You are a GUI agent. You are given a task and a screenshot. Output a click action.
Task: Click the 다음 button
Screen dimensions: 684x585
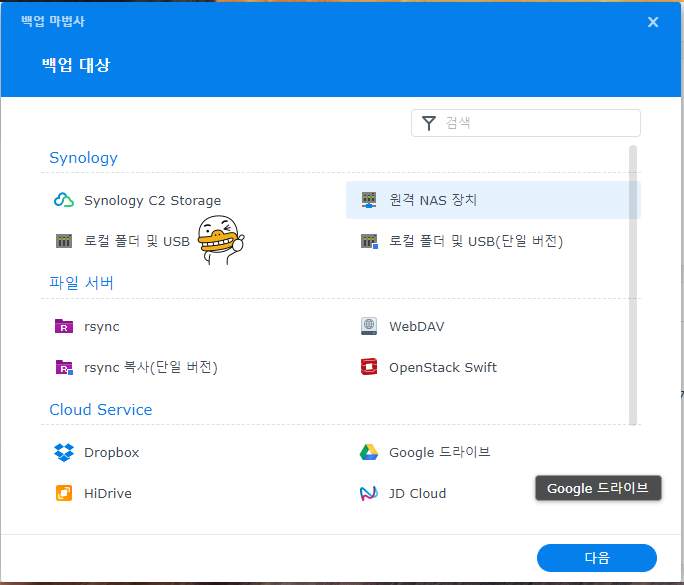coord(596,558)
